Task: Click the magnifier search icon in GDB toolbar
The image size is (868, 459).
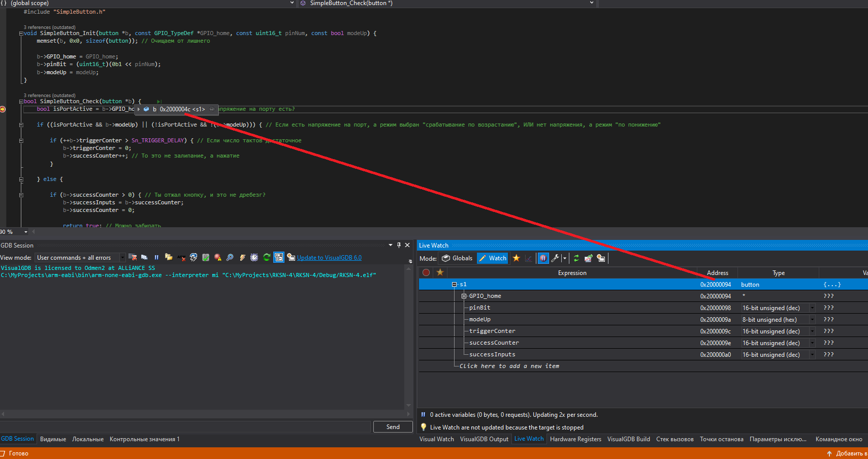Action: 230,258
